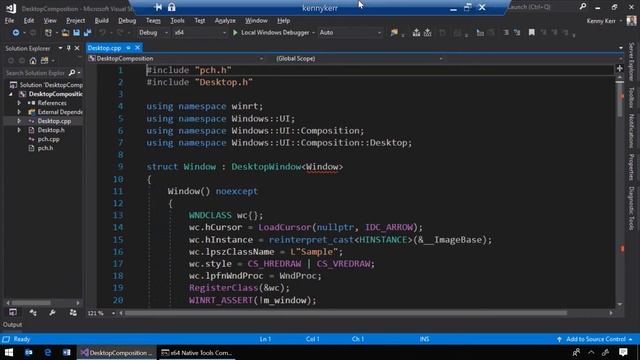
Task: Expand the External Dependencies node
Action: click(19, 112)
